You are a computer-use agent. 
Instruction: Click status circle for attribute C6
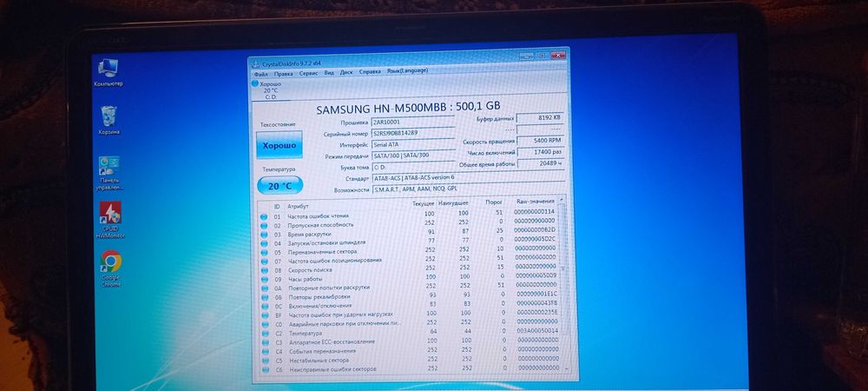[x=265, y=369]
